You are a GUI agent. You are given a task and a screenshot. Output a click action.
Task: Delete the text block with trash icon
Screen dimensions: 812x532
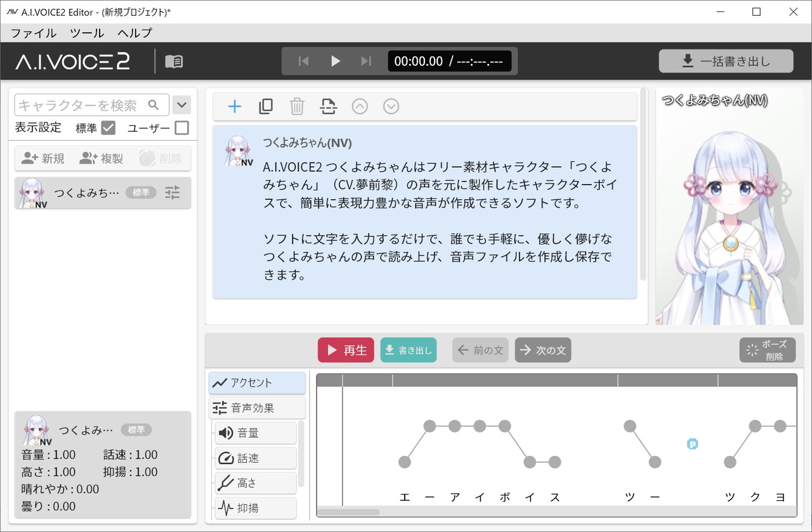click(x=297, y=107)
